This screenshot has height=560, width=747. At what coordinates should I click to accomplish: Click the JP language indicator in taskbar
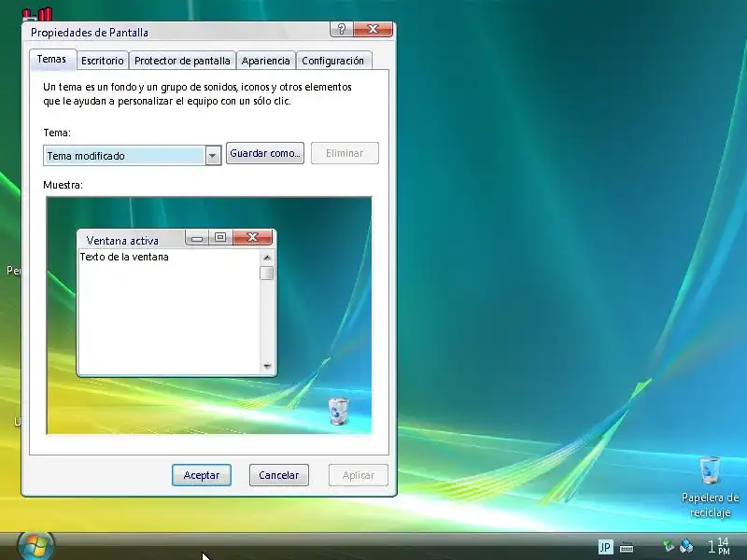click(x=605, y=547)
